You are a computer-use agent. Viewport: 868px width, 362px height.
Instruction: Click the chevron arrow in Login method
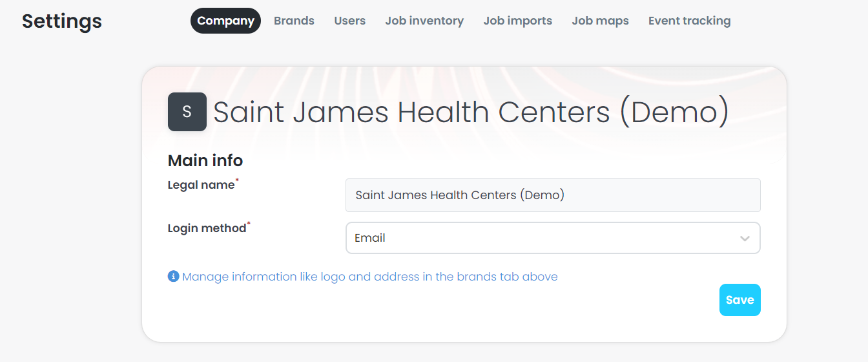pyautogui.click(x=745, y=239)
